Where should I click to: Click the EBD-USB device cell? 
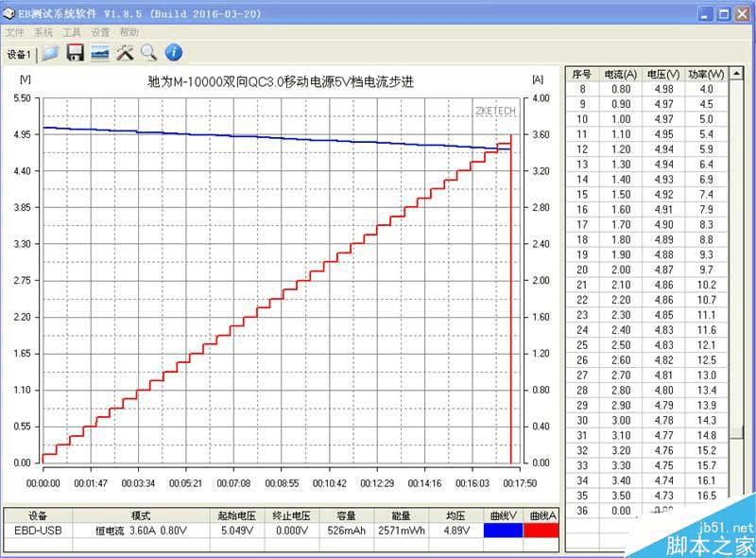38,531
